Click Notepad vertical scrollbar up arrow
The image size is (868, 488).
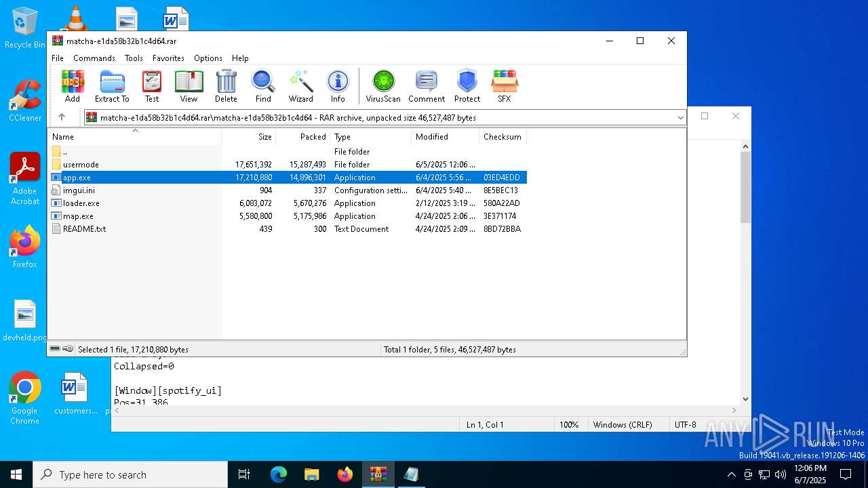tap(745, 146)
